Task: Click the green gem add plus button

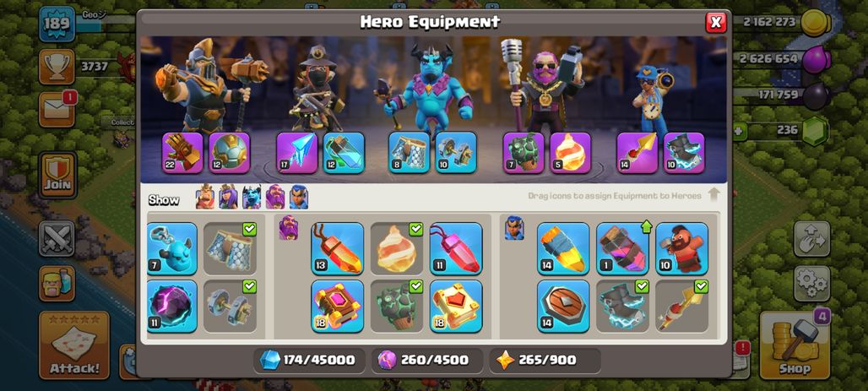Action: point(739,132)
